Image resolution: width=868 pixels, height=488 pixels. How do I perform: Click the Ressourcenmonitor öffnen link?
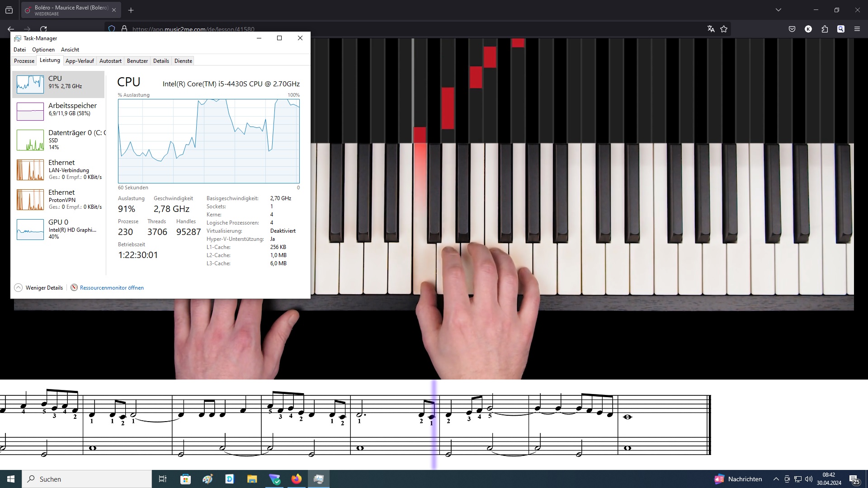click(x=112, y=288)
